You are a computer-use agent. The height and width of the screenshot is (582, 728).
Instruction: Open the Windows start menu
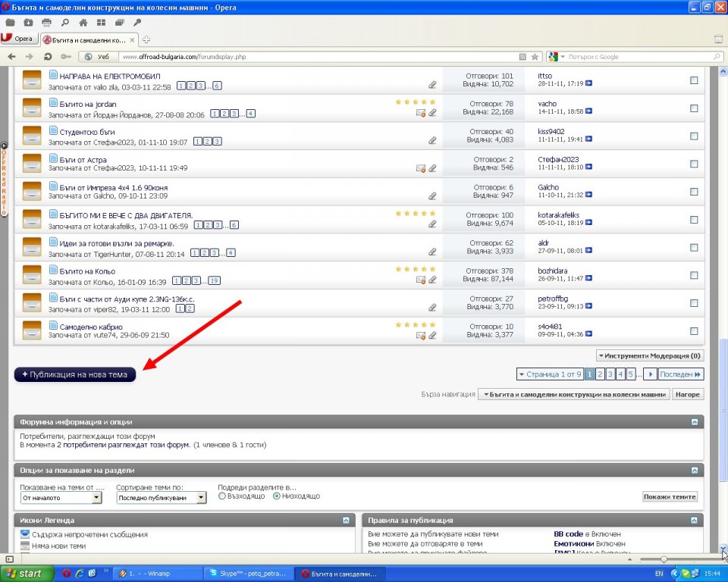coord(27,574)
